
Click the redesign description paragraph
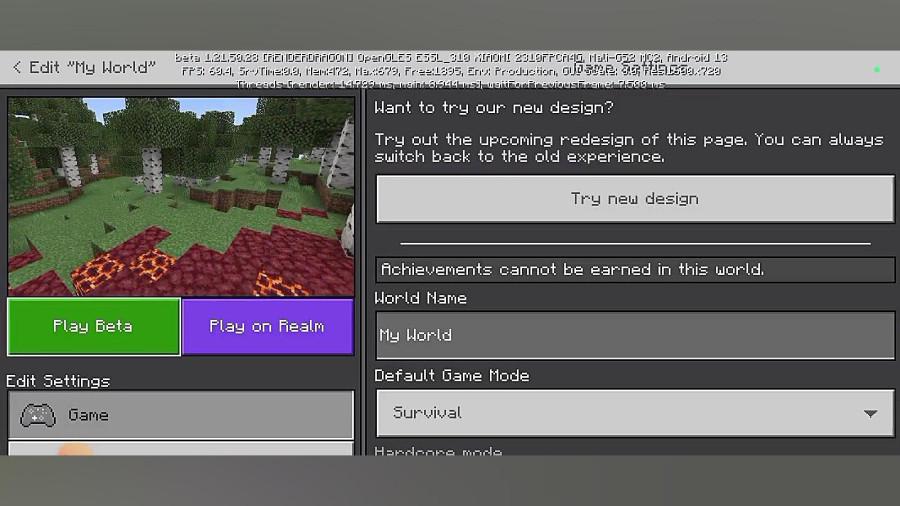629,148
